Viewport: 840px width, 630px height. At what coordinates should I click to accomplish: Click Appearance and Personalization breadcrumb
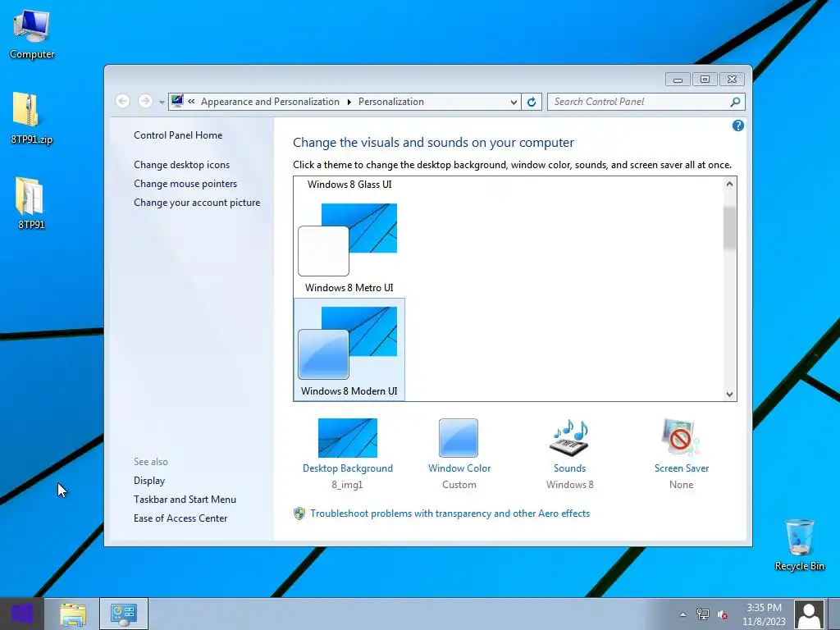tap(270, 102)
